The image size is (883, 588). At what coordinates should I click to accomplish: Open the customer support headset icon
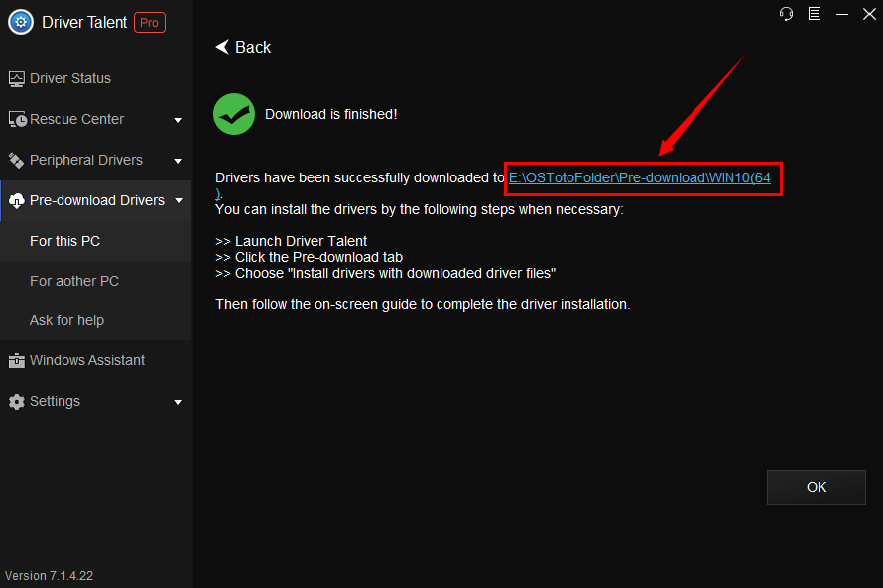[x=786, y=14]
